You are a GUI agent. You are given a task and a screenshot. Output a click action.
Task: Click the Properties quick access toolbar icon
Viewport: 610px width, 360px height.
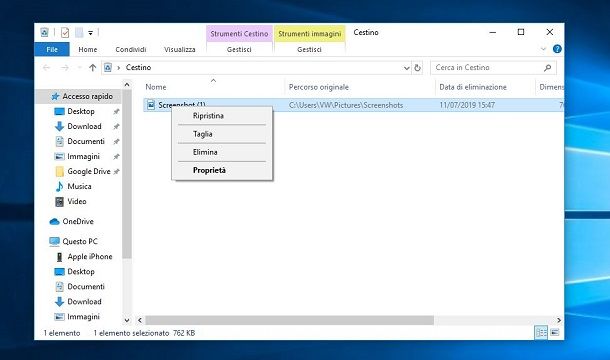[65, 33]
